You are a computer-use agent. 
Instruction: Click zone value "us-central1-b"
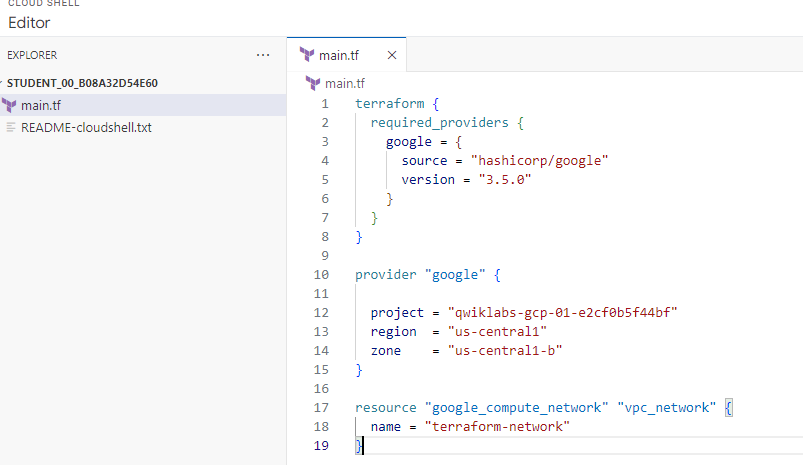point(505,350)
